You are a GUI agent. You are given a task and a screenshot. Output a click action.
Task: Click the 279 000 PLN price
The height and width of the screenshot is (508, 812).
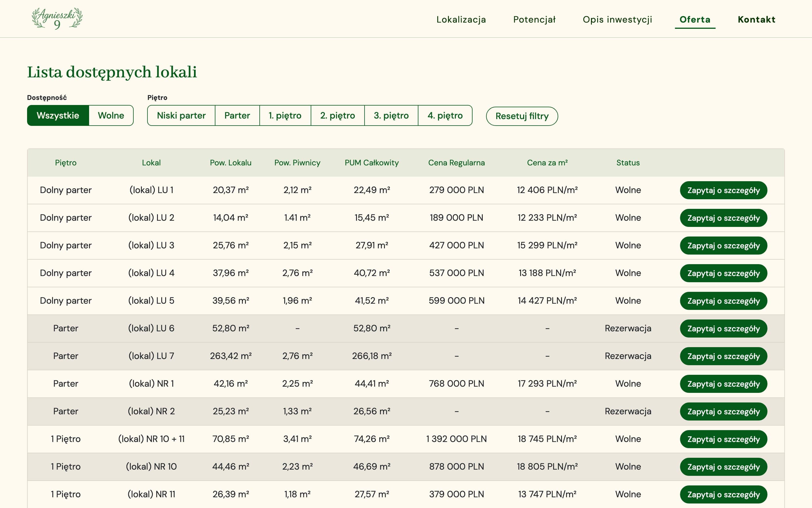(456, 190)
